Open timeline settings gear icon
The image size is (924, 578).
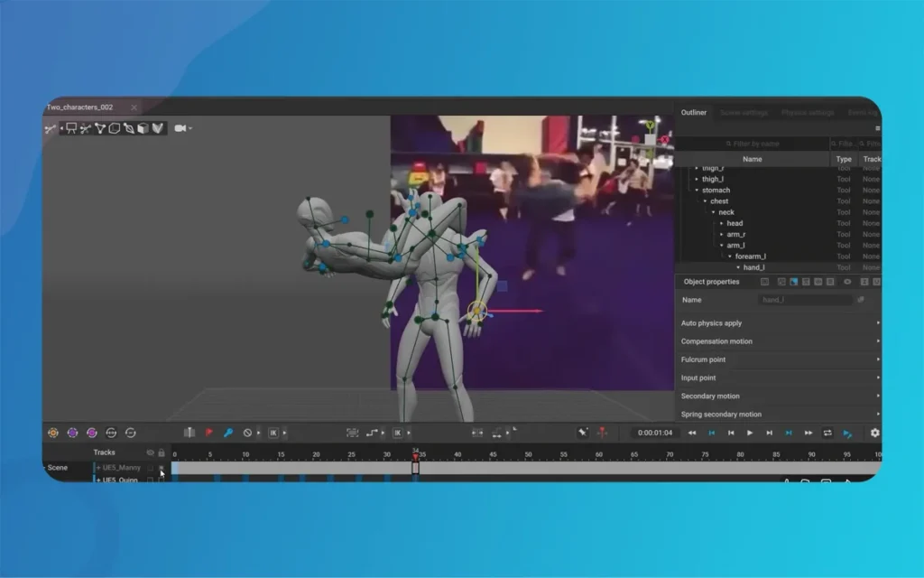point(874,433)
